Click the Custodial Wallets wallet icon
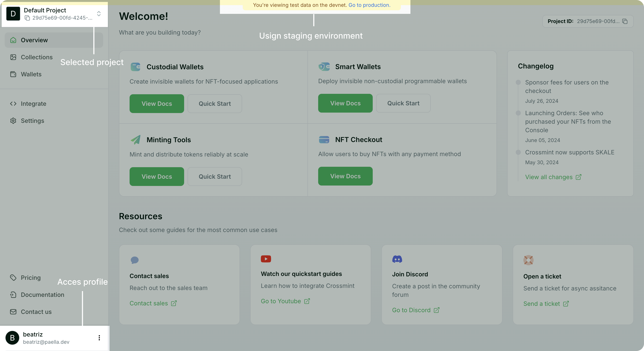Viewport: 644px width, 351px height. [136, 67]
